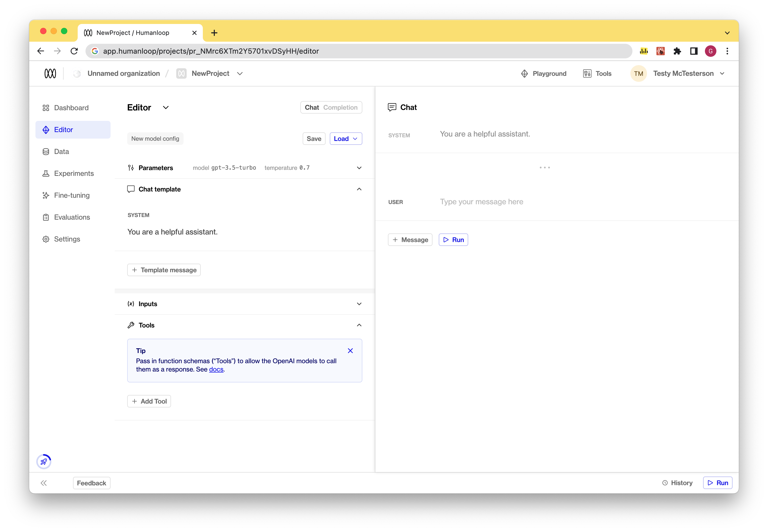
Task: Switch editor mode to Completion
Action: (340, 107)
